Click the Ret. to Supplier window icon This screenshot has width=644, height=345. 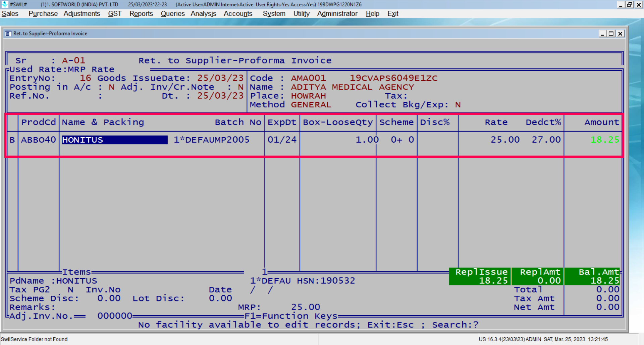pyautogui.click(x=8, y=34)
